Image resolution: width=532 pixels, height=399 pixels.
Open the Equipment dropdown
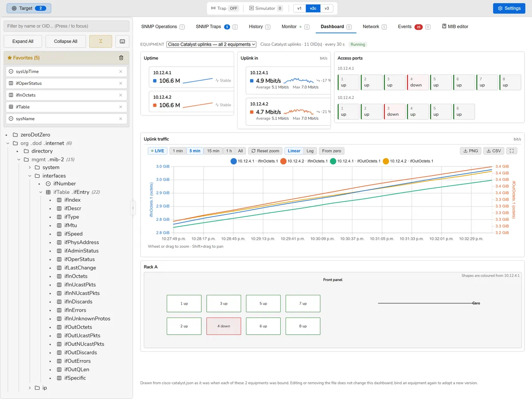pyautogui.click(x=211, y=44)
